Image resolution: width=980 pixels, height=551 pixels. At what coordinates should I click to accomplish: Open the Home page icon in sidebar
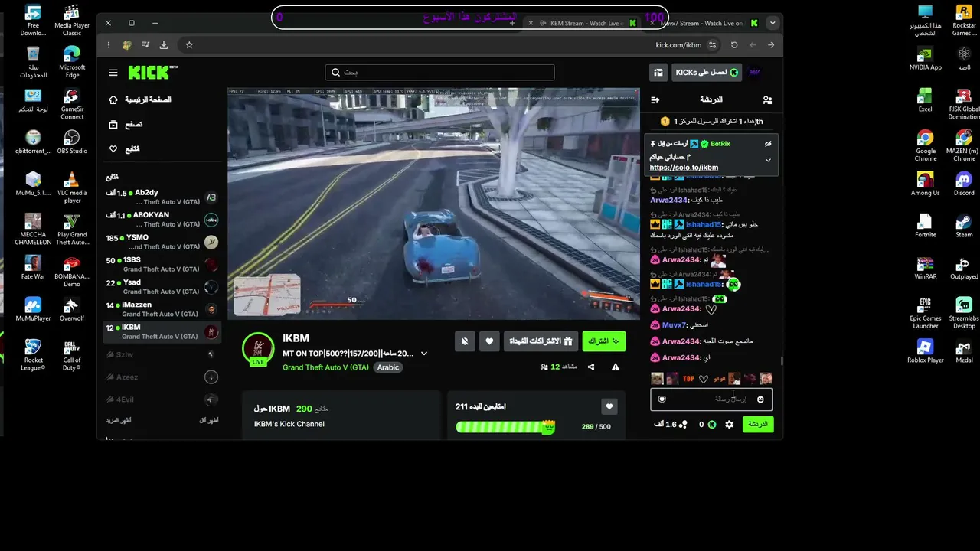click(x=113, y=99)
